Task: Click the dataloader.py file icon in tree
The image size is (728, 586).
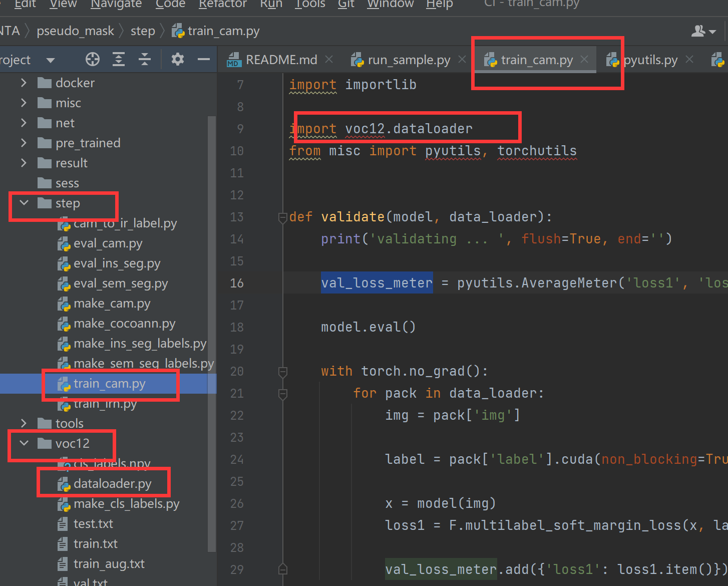Action: click(64, 484)
